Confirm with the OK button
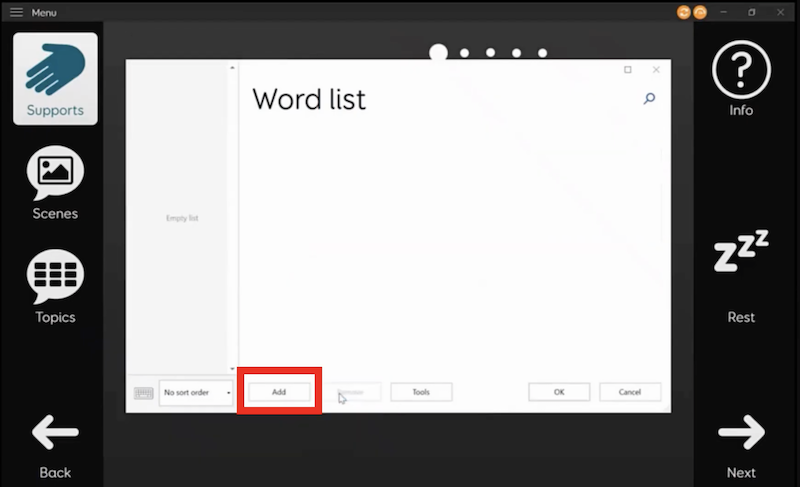This screenshot has height=487, width=800. coord(559,392)
